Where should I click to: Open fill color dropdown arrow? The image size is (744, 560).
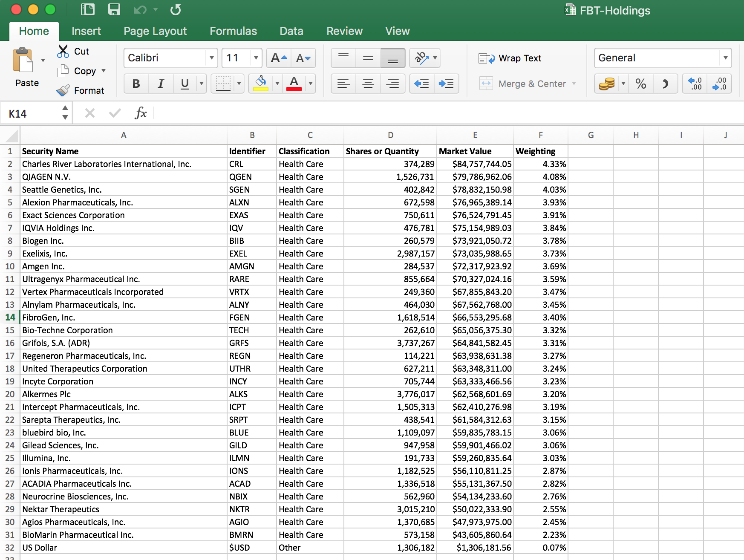(x=277, y=83)
